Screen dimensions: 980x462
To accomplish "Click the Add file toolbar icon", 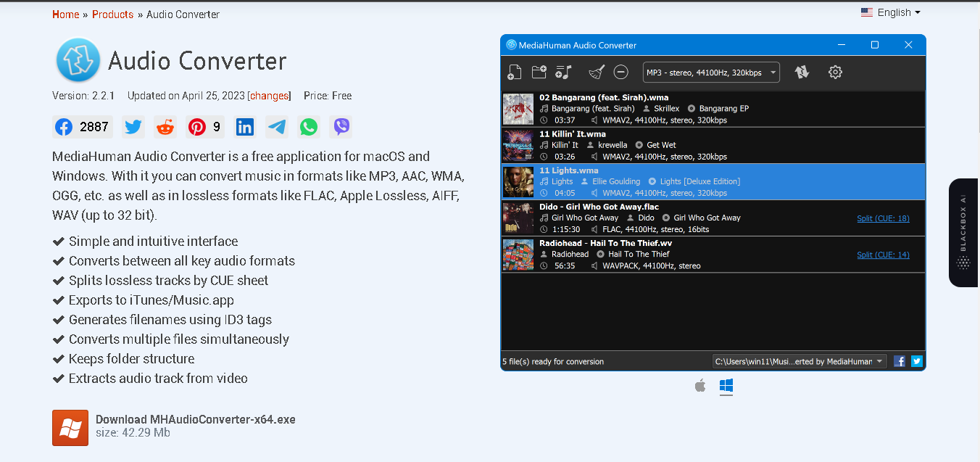I will tap(514, 72).
